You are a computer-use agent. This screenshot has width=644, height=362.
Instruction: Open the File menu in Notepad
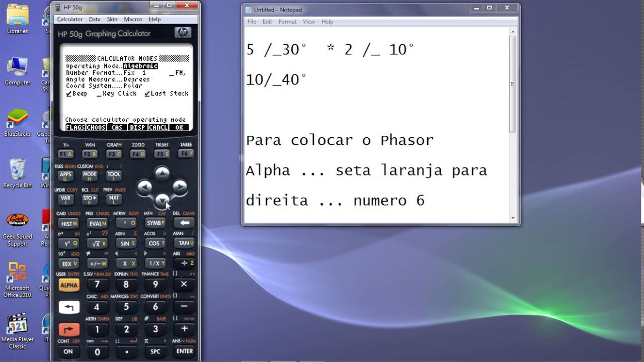[252, 22]
